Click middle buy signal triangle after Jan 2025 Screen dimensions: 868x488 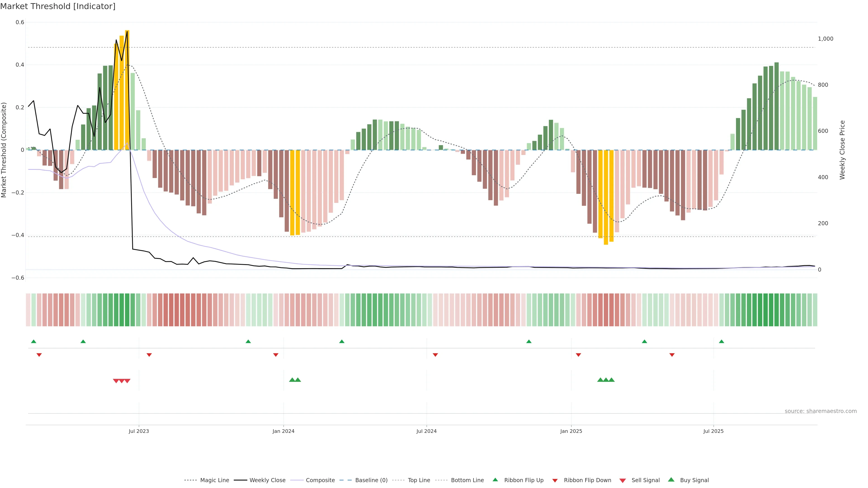coord(606,380)
